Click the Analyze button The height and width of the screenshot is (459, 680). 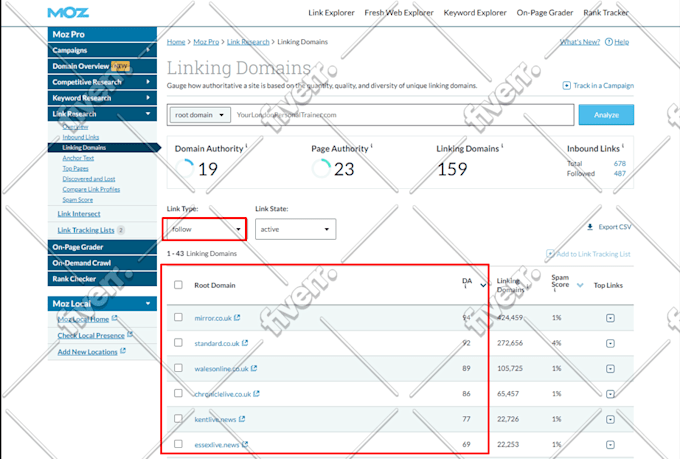[x=606, y=115]
